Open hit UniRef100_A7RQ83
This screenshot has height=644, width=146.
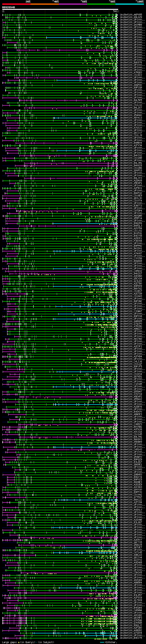coord(131,72)
